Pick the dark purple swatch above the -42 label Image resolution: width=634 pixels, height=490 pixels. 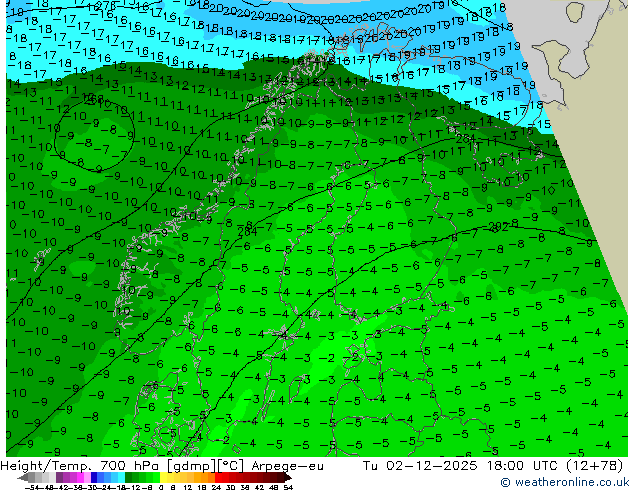point(59,477)
